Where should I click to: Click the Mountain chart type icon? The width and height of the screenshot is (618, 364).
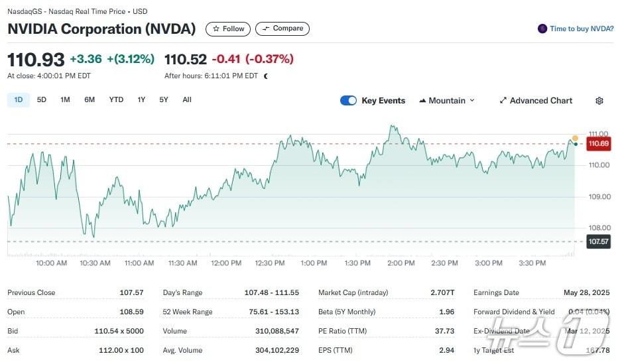(422, 101)
